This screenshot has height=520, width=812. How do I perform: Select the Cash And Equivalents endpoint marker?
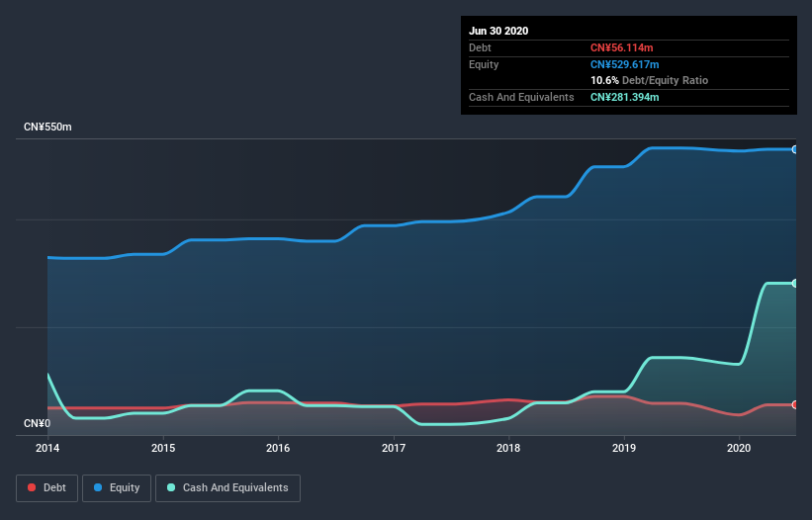pos(795,283)
